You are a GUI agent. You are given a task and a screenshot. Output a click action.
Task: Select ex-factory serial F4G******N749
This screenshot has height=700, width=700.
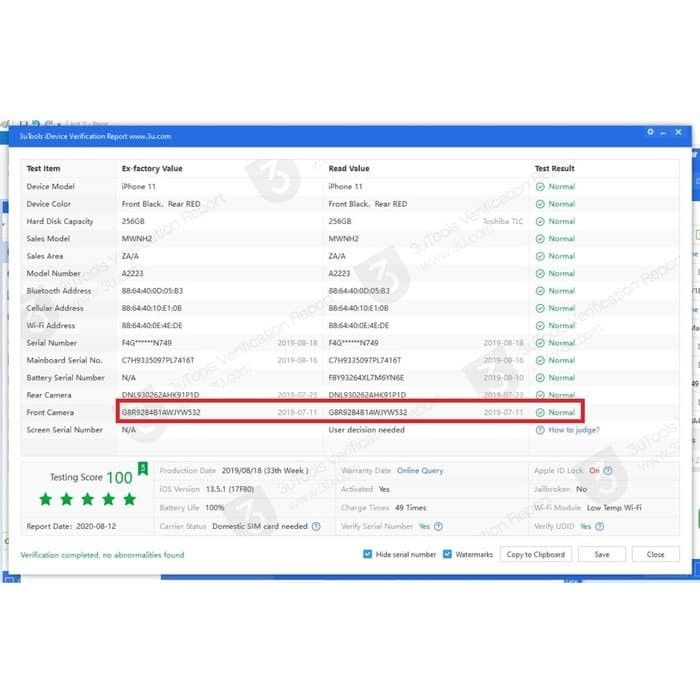[x=146, y=343]
